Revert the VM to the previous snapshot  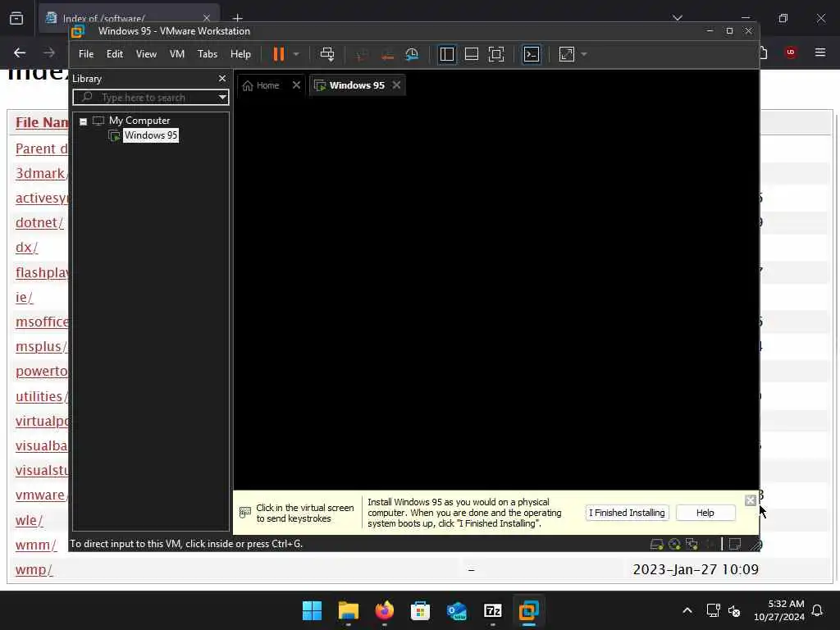point(387,54)
